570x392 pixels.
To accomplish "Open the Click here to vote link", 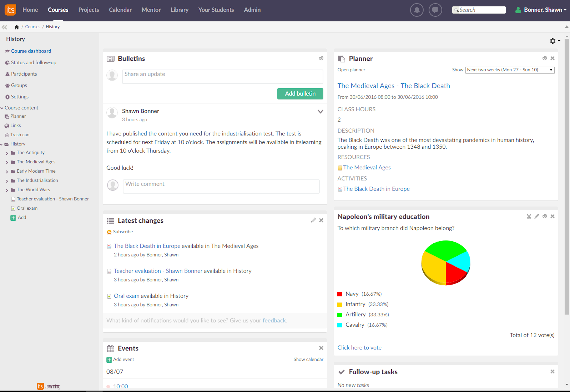I will click(x=359, y=347).
